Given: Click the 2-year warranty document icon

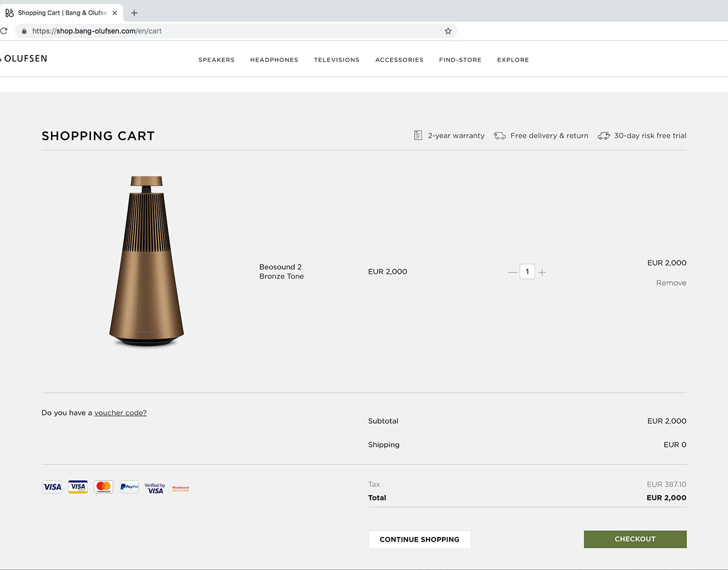Looking at the screenshot, I should tap(418, 135).
